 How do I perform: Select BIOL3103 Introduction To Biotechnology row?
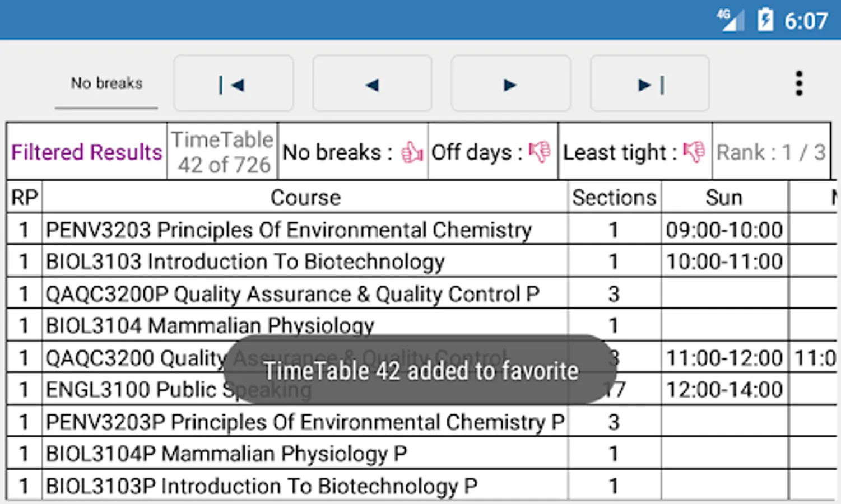pyautogui.click(x=245, y=262)
